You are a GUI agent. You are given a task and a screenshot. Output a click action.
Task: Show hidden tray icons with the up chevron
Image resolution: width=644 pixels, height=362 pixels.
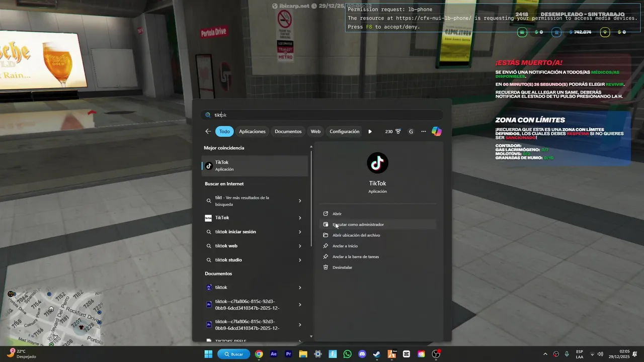[x=545, y=354]
